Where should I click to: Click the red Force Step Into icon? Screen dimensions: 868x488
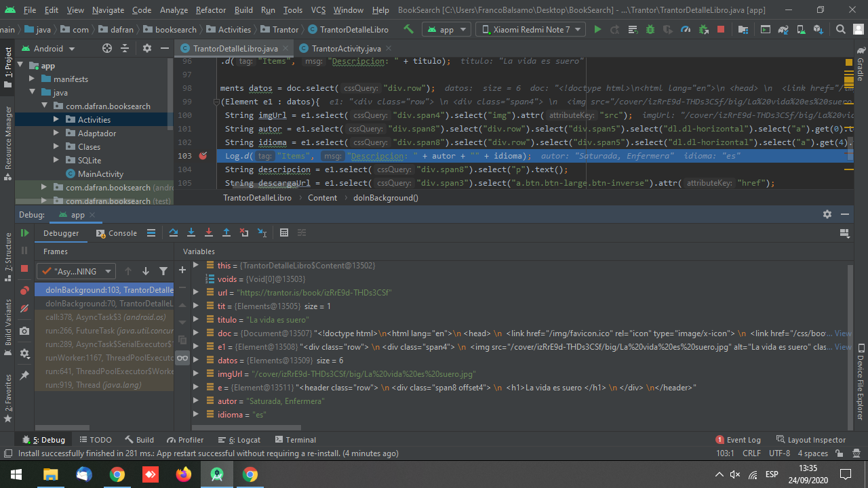[x=209, y=232]
